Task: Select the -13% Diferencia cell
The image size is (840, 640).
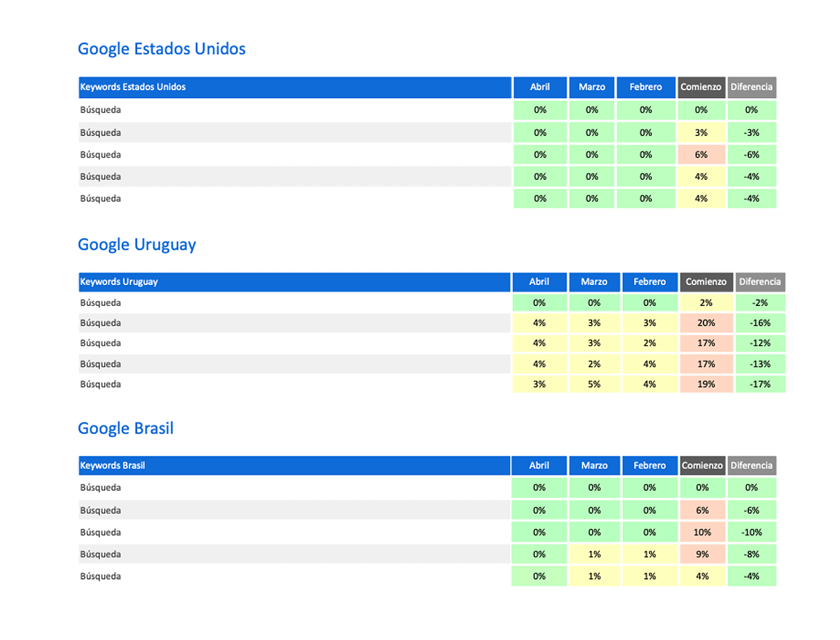Action: [x=760, y=364]
